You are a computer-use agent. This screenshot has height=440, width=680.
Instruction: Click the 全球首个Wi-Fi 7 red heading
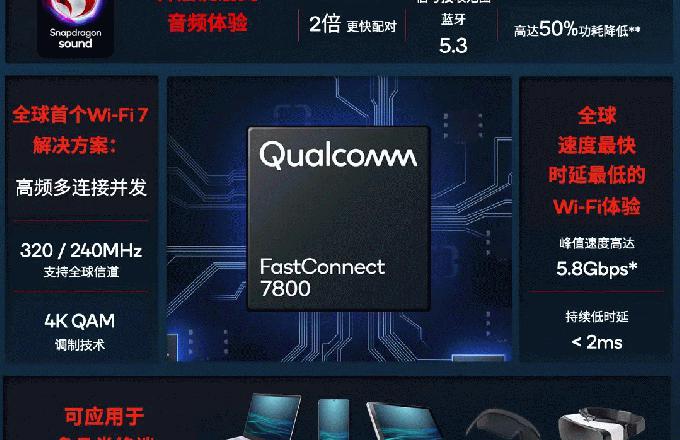pyautogui.click(x=81, y=115)
